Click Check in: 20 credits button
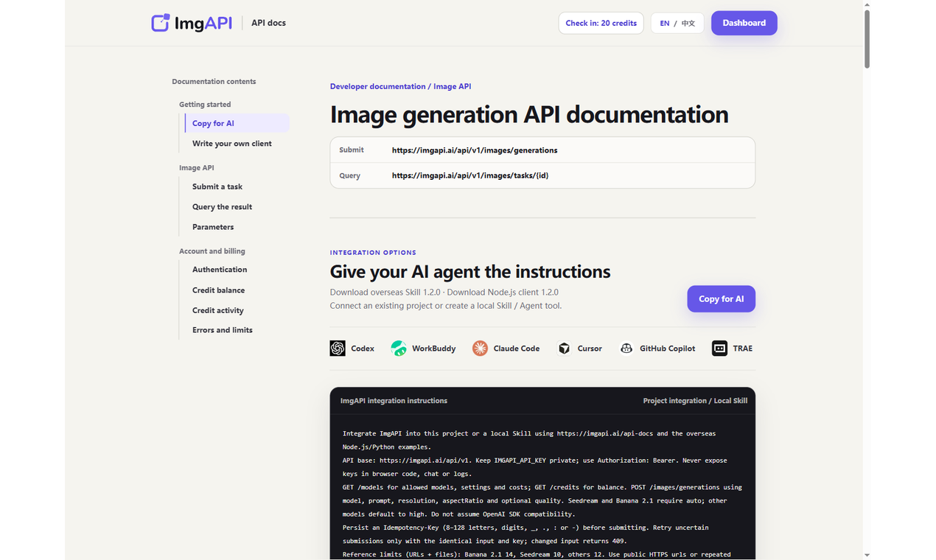The height and width of the screenshot is (560, 936). (x=601, y=23)
